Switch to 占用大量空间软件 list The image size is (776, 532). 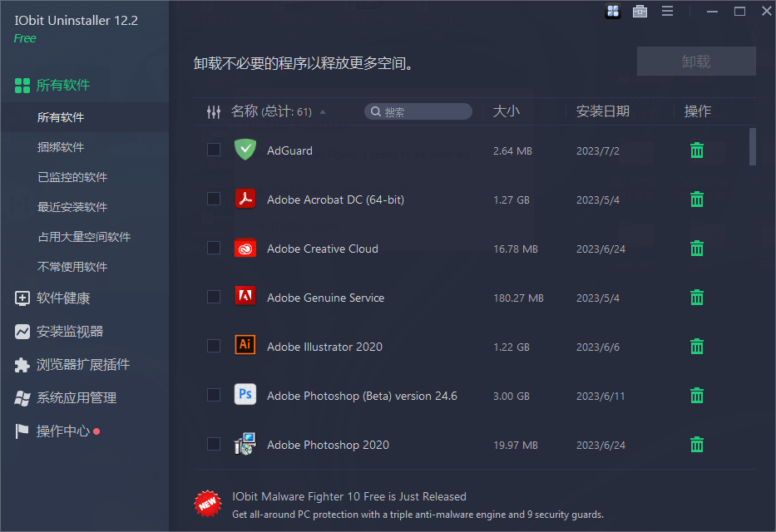click(84, 237)
